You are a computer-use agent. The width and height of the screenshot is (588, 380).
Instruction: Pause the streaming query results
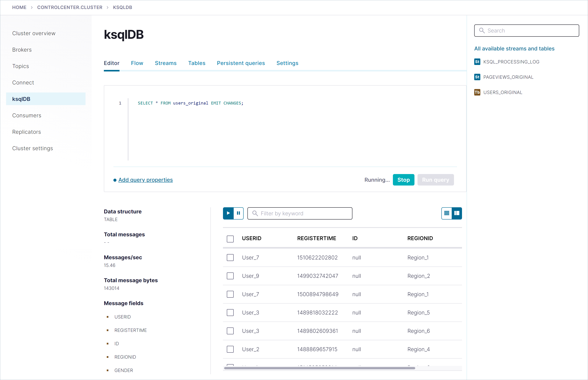click(x=238, y=213)
